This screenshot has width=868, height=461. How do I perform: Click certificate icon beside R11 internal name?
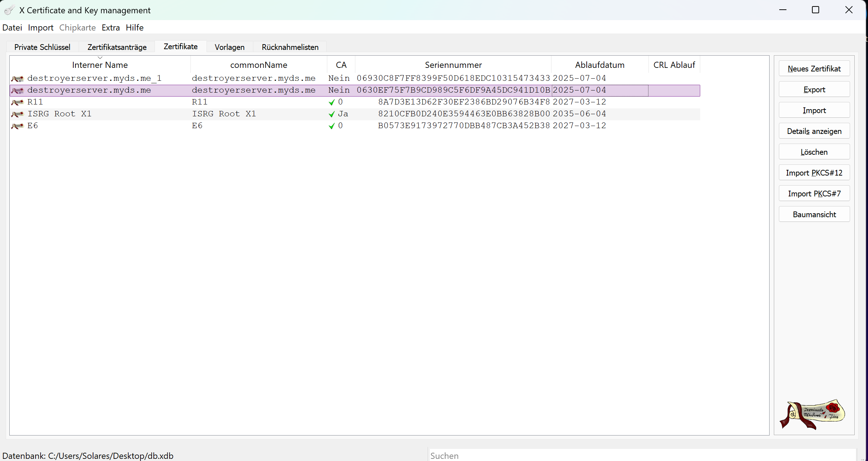coord(17,102)
